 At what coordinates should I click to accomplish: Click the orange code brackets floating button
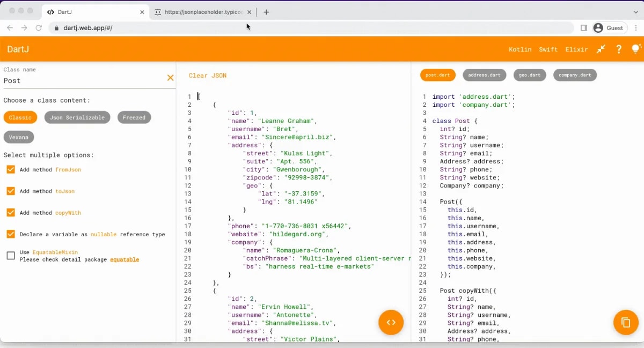click(x=391, y=322)
